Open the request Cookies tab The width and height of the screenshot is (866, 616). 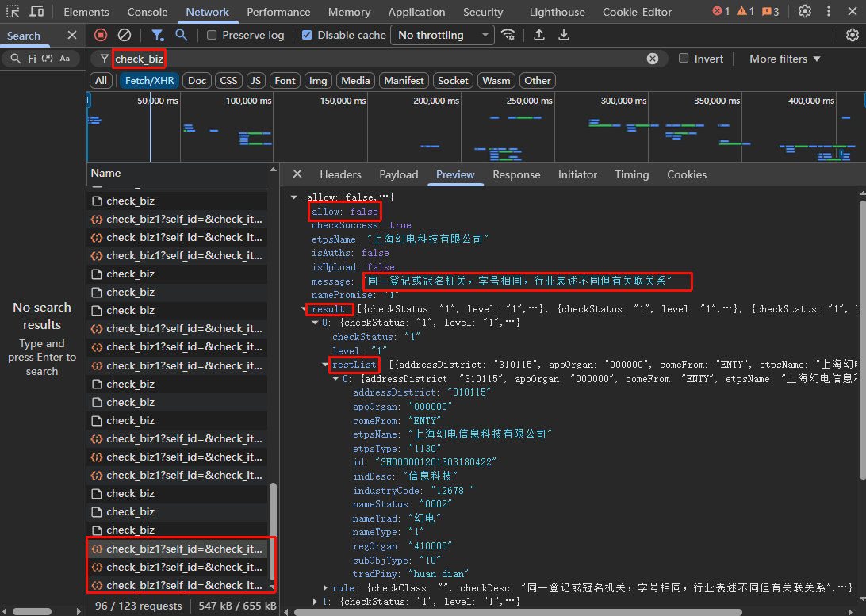(x=687, y=174)
